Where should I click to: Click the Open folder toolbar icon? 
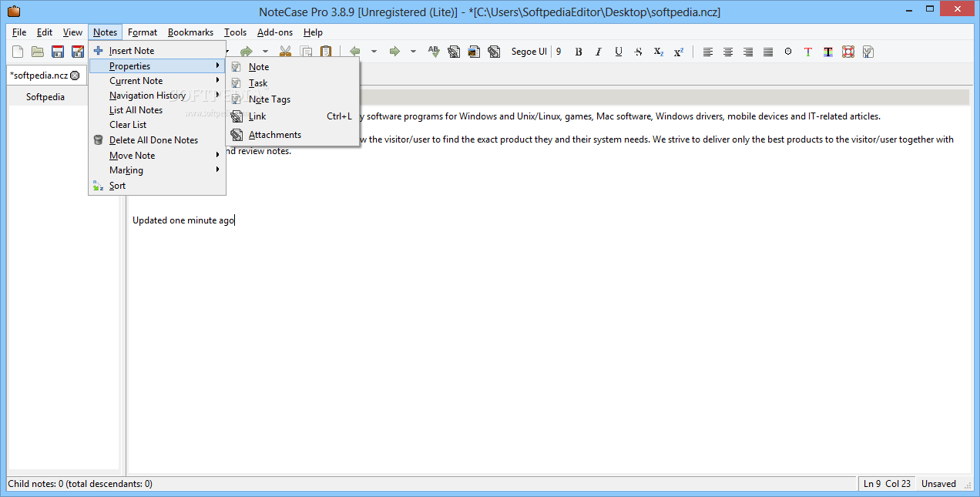coord(38,52)
